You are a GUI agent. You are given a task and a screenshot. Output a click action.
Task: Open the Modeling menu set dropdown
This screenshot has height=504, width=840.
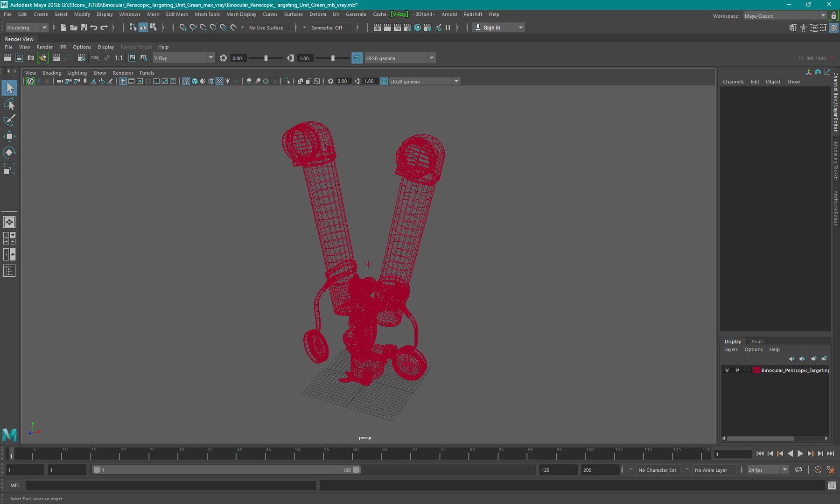point(26,28)
